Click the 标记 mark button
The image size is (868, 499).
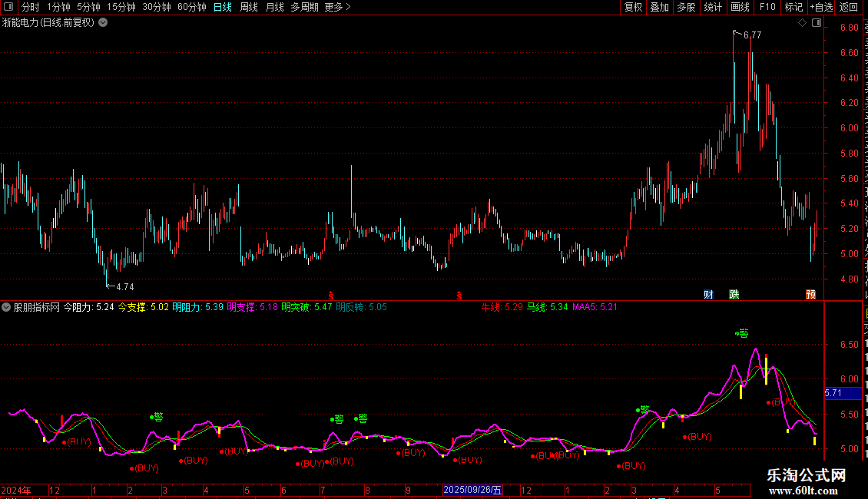pos(793,7)
